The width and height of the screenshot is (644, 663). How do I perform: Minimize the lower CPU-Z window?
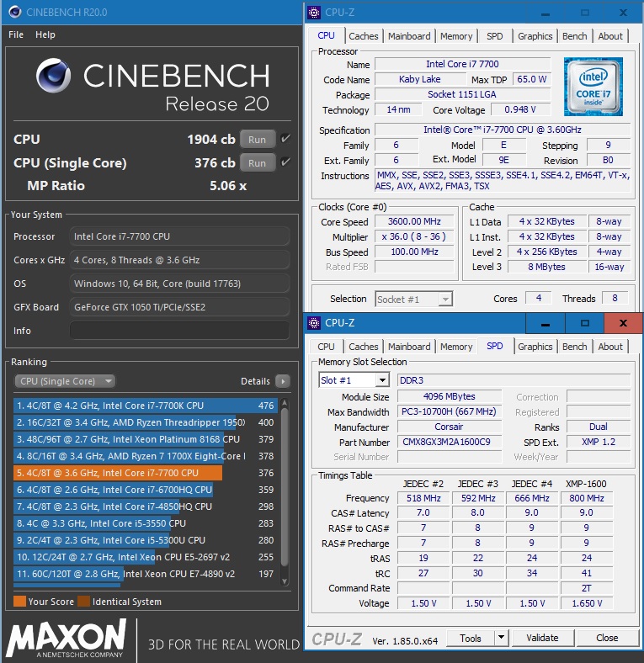(x=545, y=323)
